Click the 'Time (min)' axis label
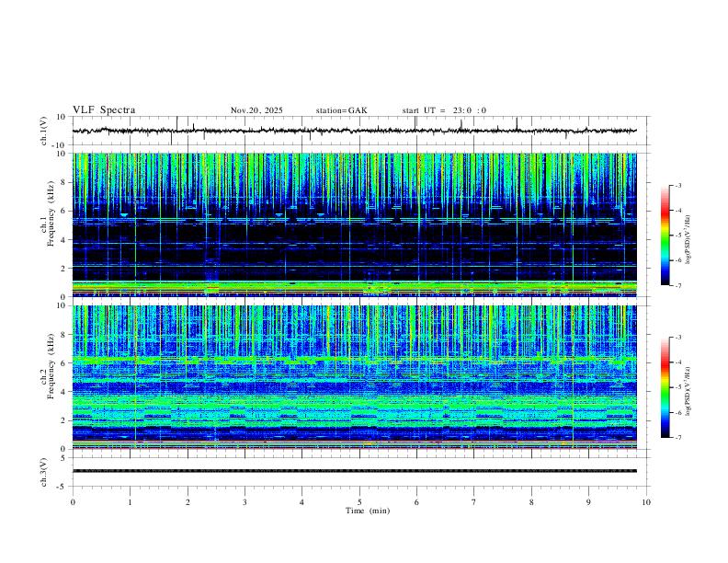728x563 pixels. [x=368, y=511]
